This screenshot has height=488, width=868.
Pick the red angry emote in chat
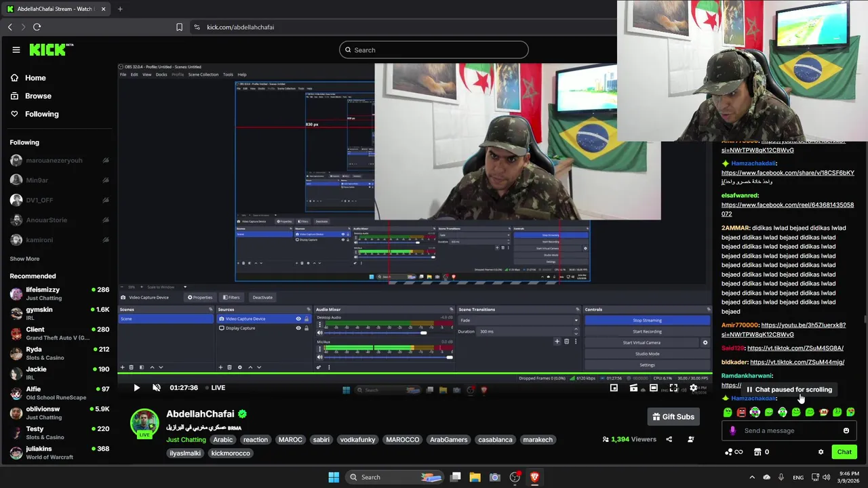[741, 412]
